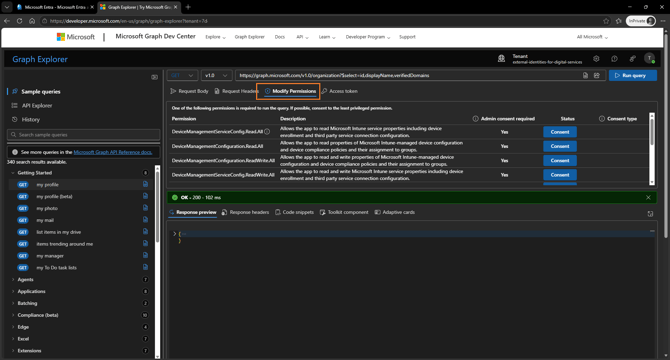Open the Explore menu dropdown
The height and width of the screenshot is (360, 670).
[x=215, y=37]
